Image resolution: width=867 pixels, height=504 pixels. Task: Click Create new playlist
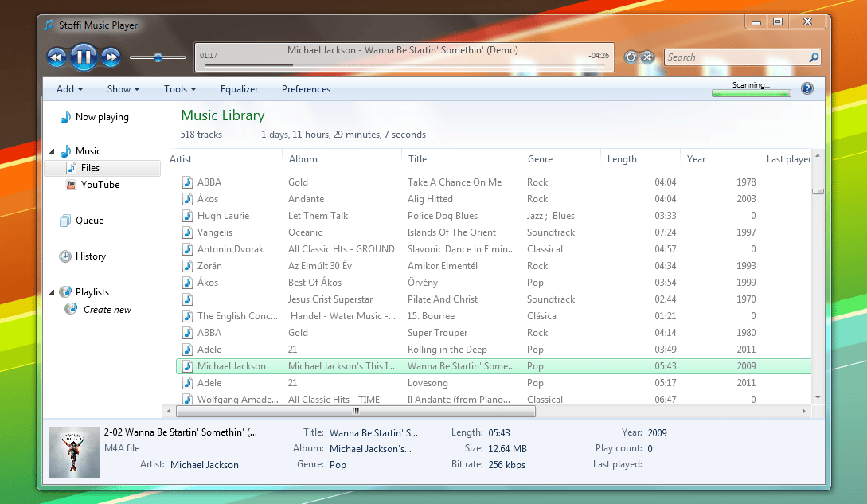107,310
